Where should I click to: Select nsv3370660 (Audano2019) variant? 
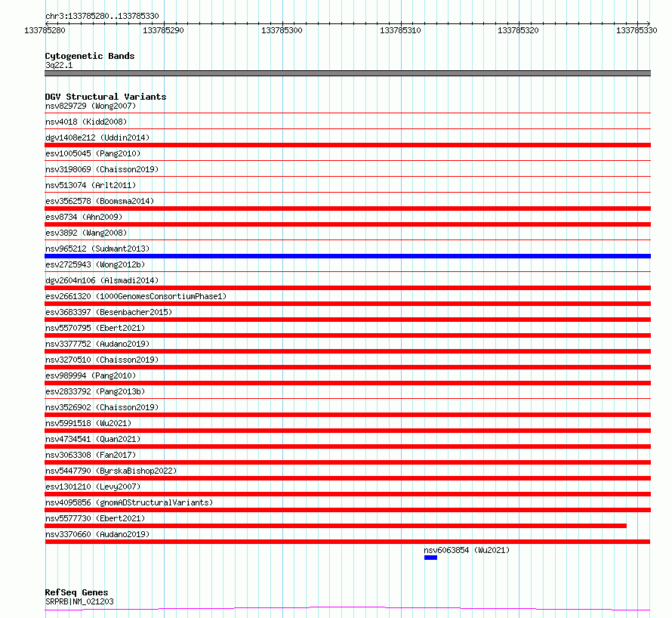[x=97, y=534]
